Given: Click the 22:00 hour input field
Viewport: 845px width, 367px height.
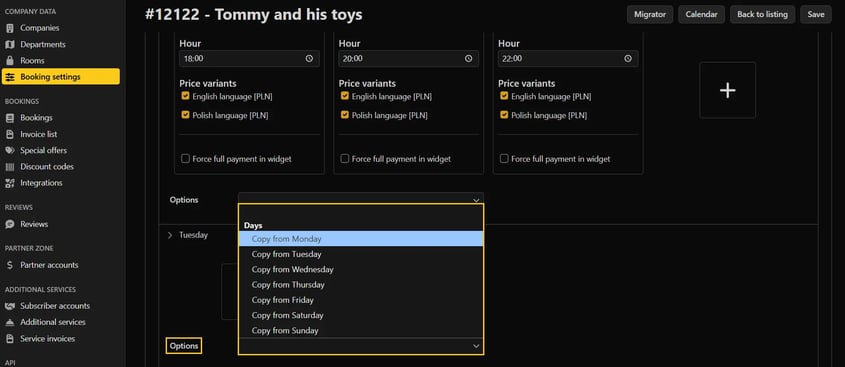Looking at the screenshot, I should tap(568, 59).
